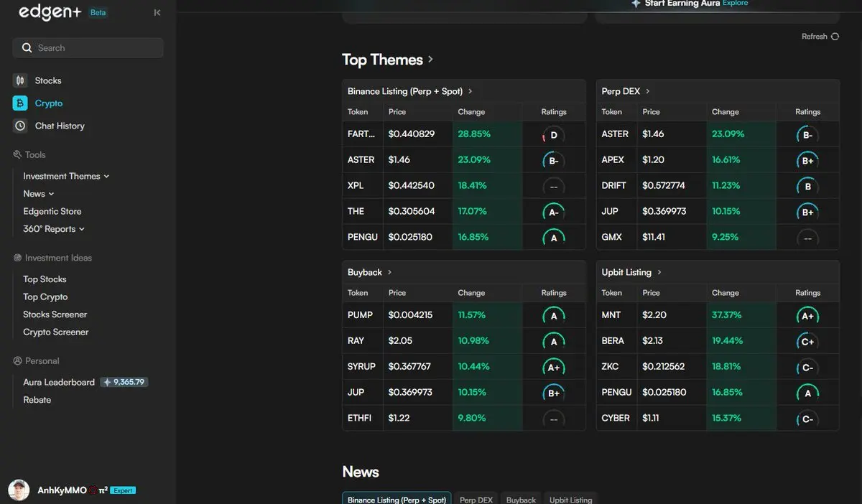The image size is (862, 504).
Task: Click A- rating icon for THE
Action: 553,213
